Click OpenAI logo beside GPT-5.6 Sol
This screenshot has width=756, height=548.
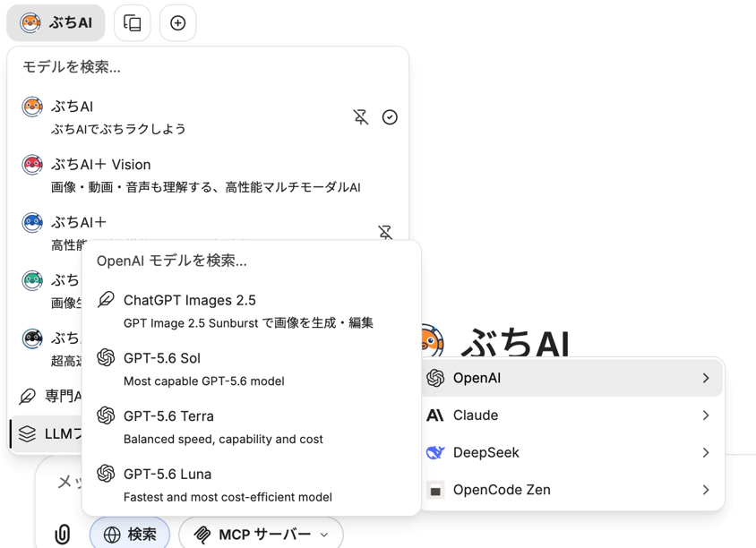[106, 357]
